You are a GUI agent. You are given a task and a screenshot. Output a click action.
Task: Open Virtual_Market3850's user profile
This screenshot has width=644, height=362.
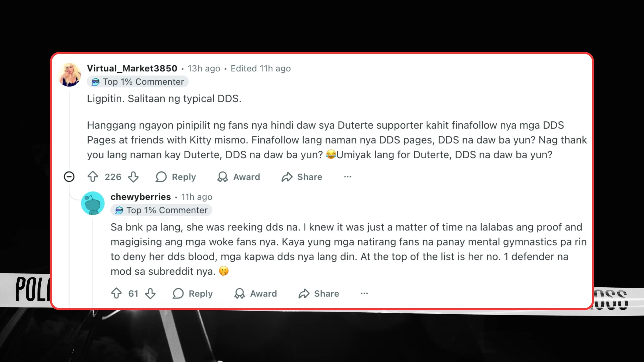pyautogui.click(x=132, y=68)
